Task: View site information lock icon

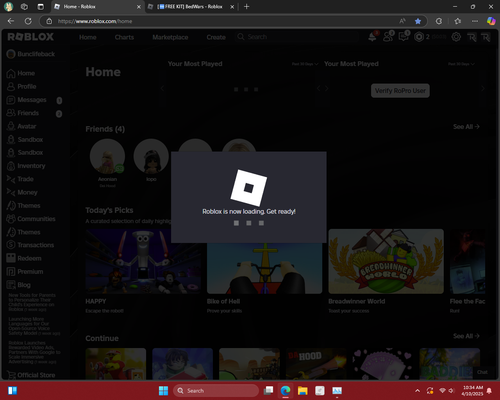Action: tap(49, 21)
